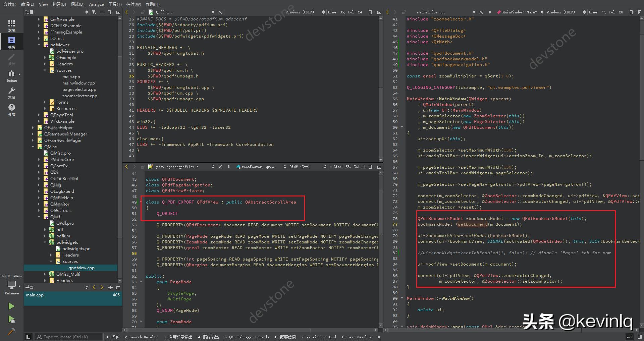The height and width of the screenshot is (341, 644).
Task: Switch to QML Debugger Console output pane
Action: [x=247, y=337]
